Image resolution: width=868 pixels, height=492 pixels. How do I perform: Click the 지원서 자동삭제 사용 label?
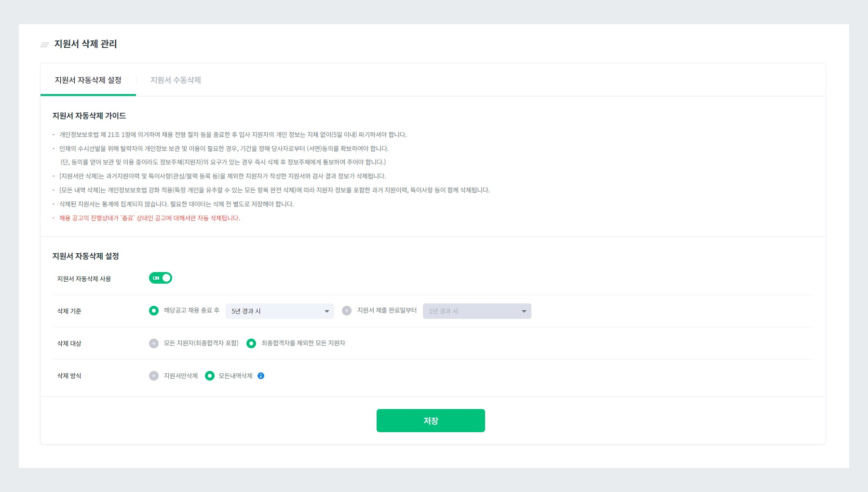84,279
